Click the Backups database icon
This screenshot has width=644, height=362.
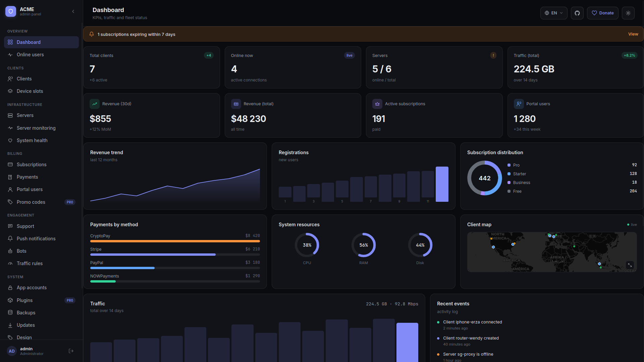tap(10, 313)
